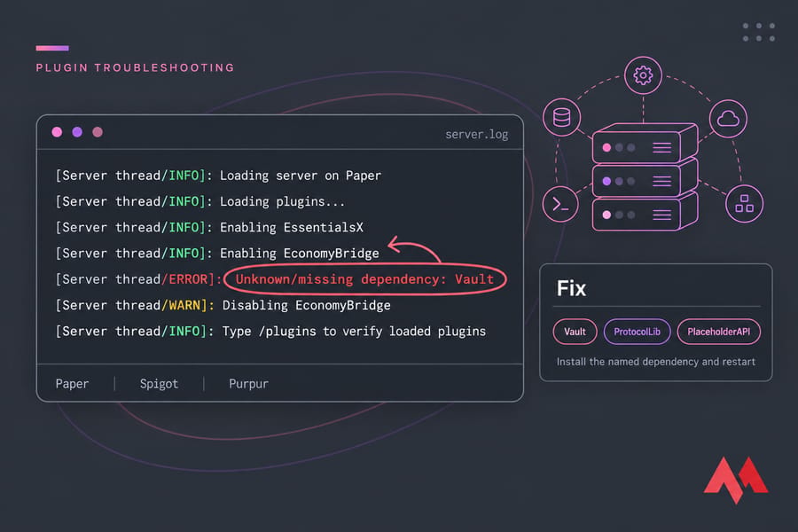The height and width of the screenshot is (532, 798).
Task: Click the modules blocks icon circle
Action: (x=744, y=204)
